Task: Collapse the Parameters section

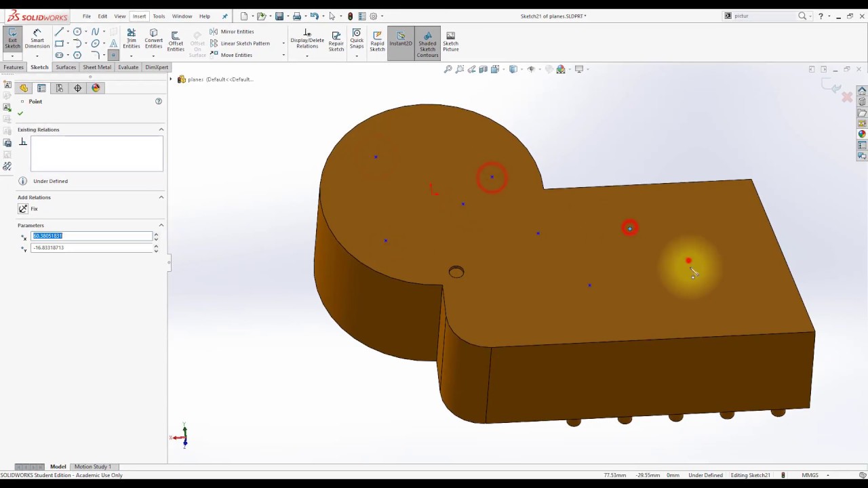Action: [x=161, y=225]
